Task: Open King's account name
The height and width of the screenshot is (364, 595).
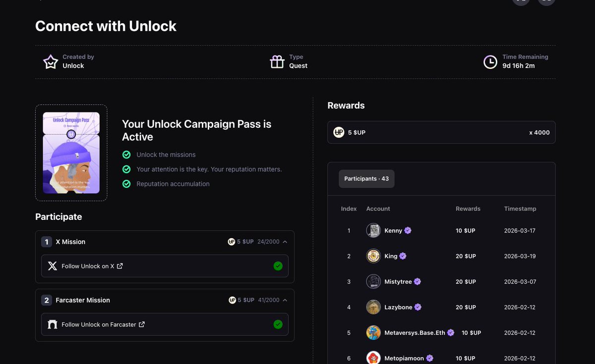Action: pos(391,256)
